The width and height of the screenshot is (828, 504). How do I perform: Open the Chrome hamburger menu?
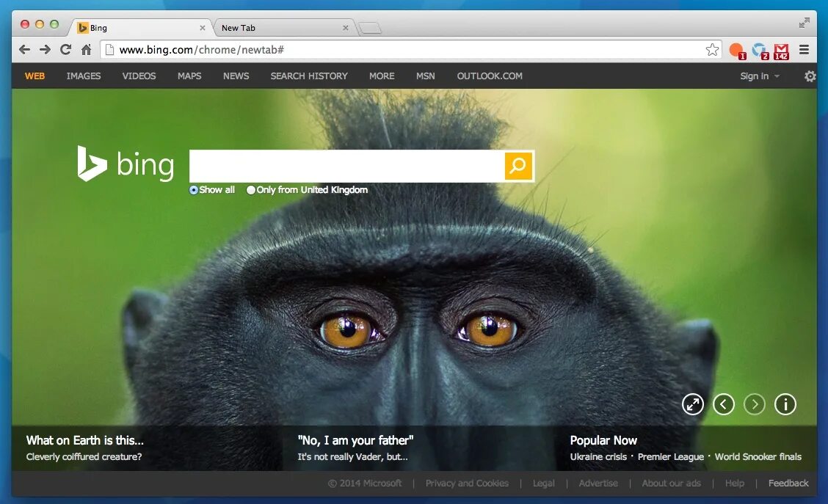(805, 50)
